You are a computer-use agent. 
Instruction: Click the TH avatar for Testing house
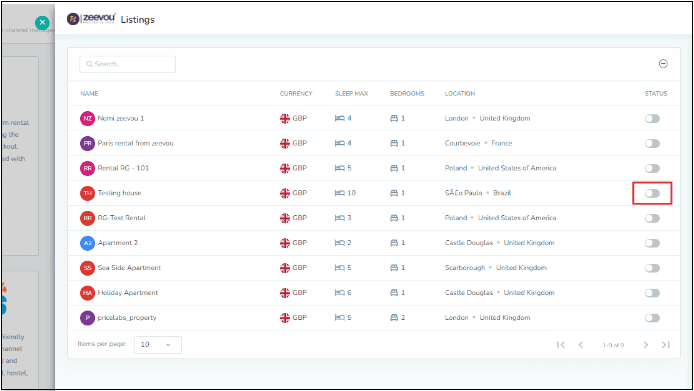(87, 193)
